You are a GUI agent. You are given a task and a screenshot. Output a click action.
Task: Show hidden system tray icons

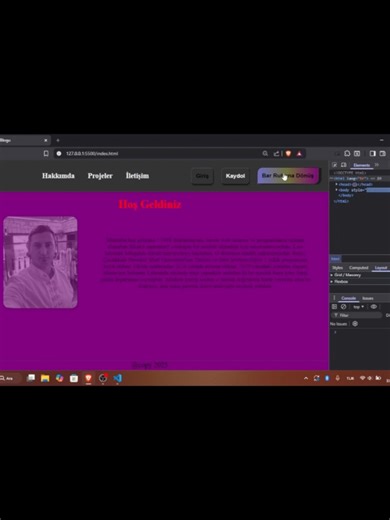(306, 378)
